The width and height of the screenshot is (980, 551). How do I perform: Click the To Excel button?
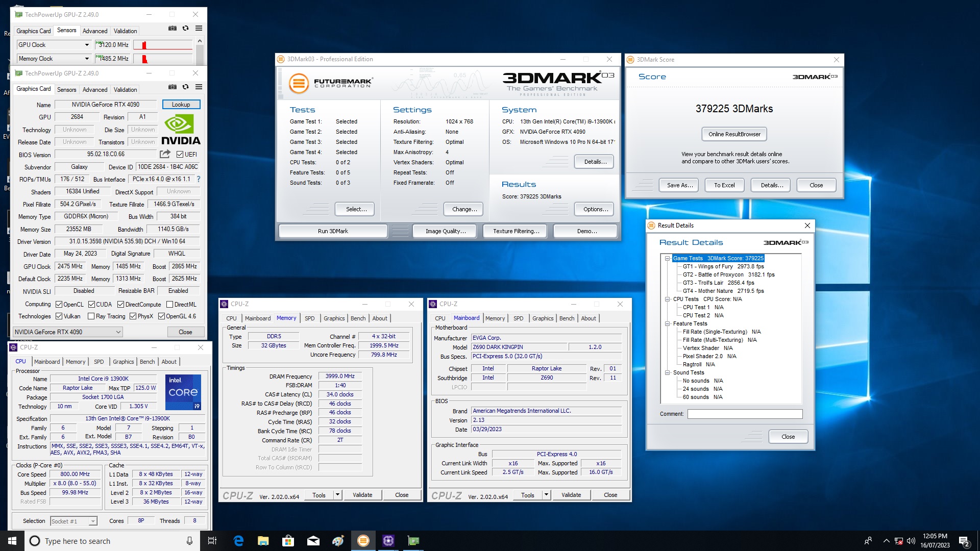tap(724, 185)
